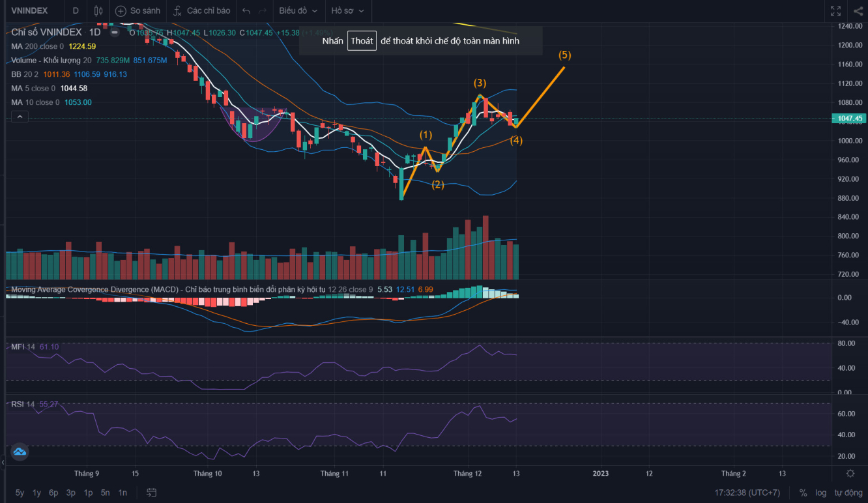Click the share chart icon
868x503 pixels.
pyautogui.click(x=858, y=10)
